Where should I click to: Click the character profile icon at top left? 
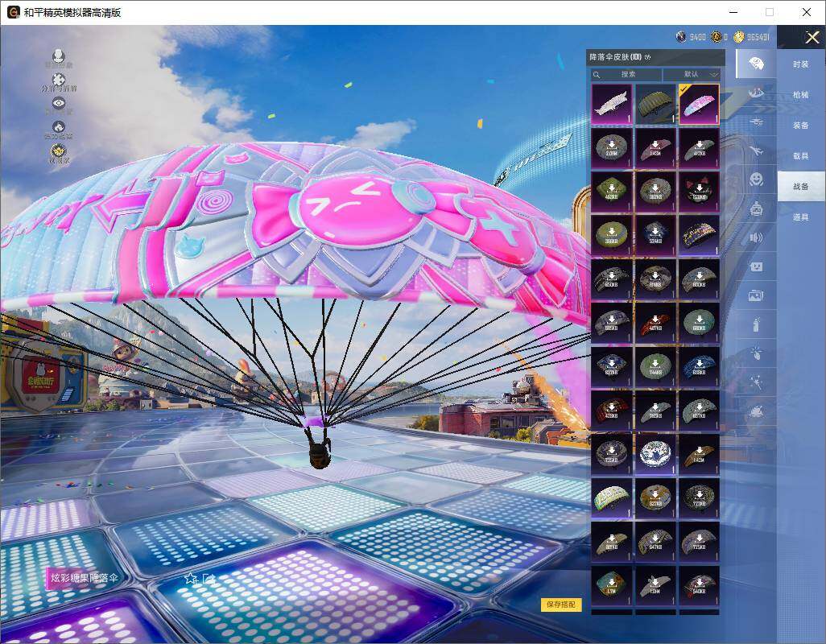click(x=59, y=55)
